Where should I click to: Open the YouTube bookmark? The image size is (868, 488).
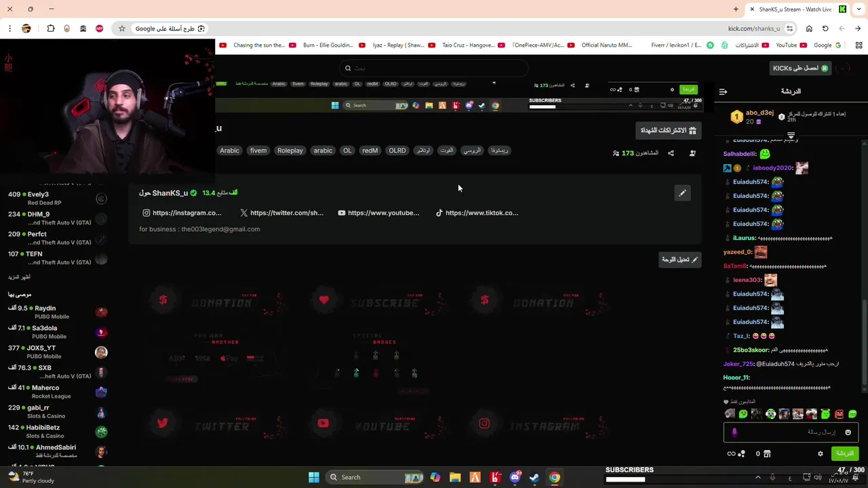pyautogui.click(x=791, y=45)
